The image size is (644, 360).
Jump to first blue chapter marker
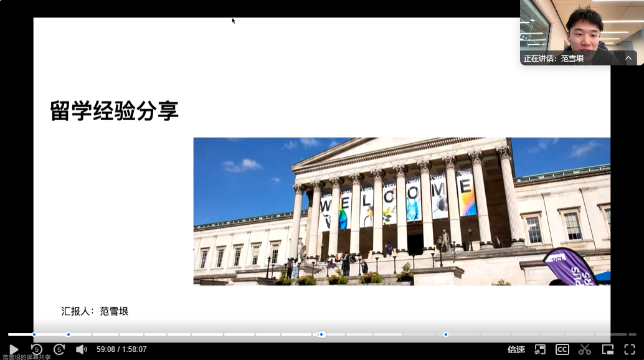[x=34, y=334]
